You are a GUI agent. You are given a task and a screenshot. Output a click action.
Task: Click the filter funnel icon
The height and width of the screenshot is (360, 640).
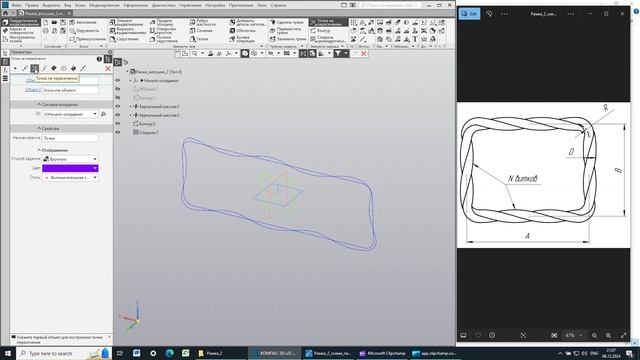pos(338,53)
